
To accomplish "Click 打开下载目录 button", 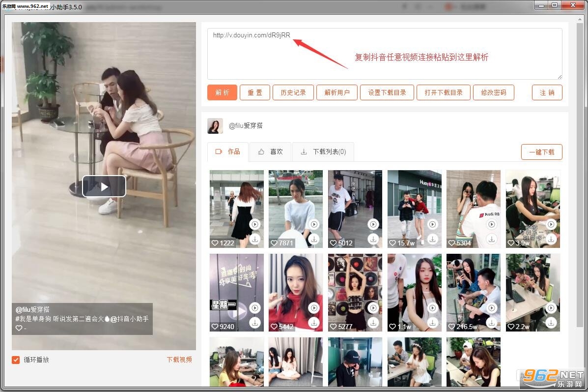I will tap(444, 92).
